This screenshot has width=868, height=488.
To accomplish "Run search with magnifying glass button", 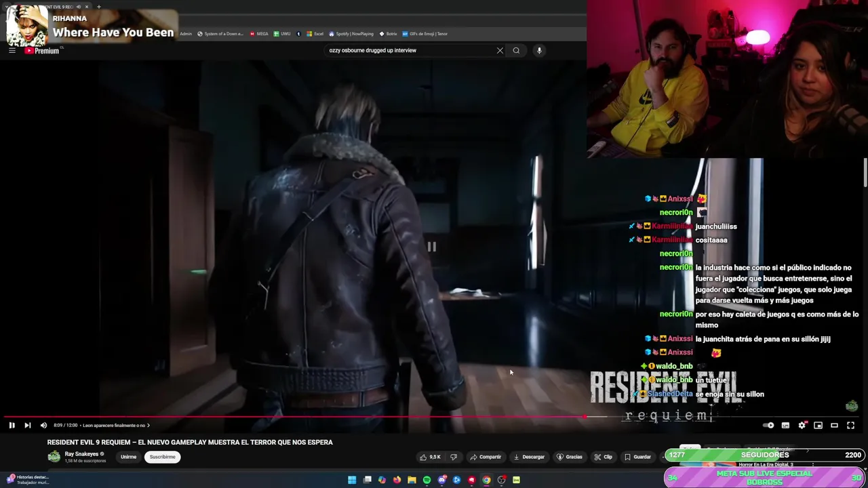I will click(516, 50).
